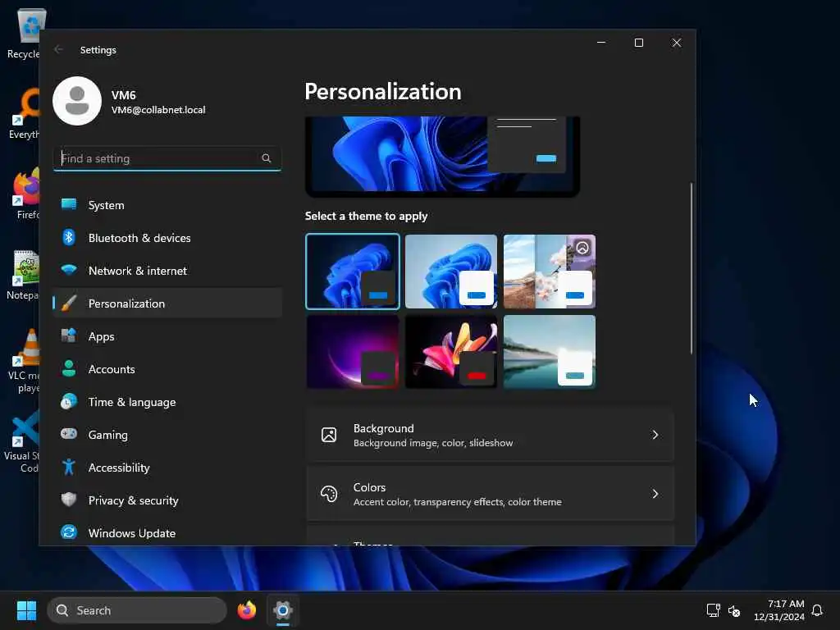The image size is (840, 630).
Task: Open the network tray icon
Action: [x=713, y=610]
